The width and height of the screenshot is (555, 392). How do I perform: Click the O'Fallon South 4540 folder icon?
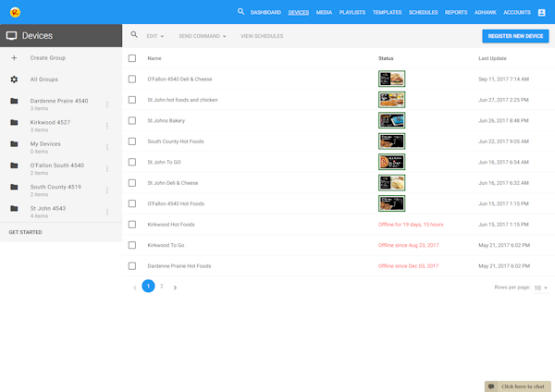tap(14, 165)
